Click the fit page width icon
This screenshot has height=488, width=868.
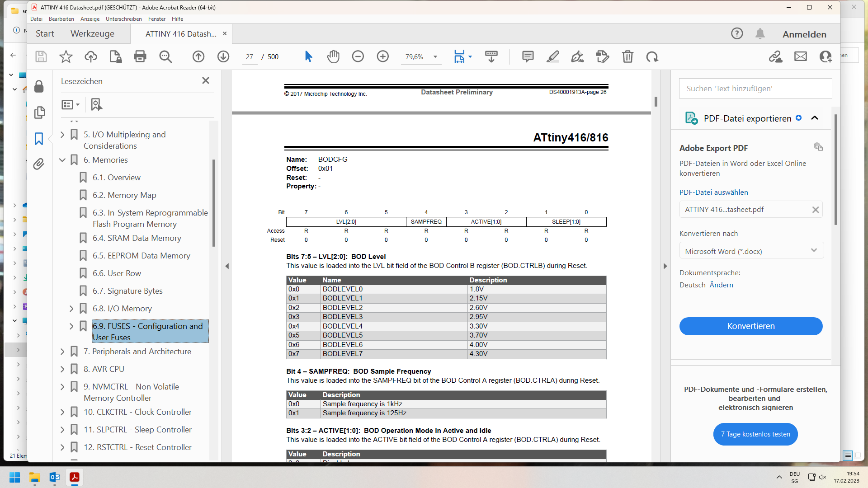coord(459,56)
